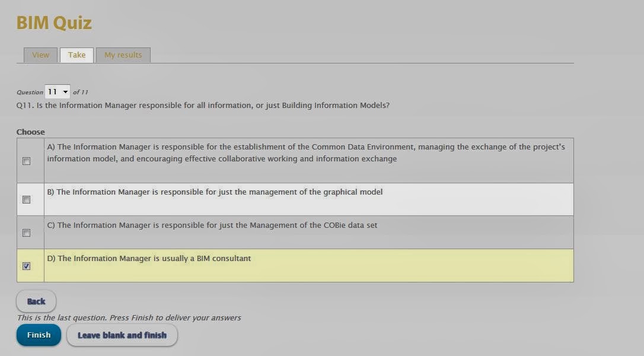The image size is (644, 356).
Task: Select answer text about Common Data Environment
Action: coord(306,153)
